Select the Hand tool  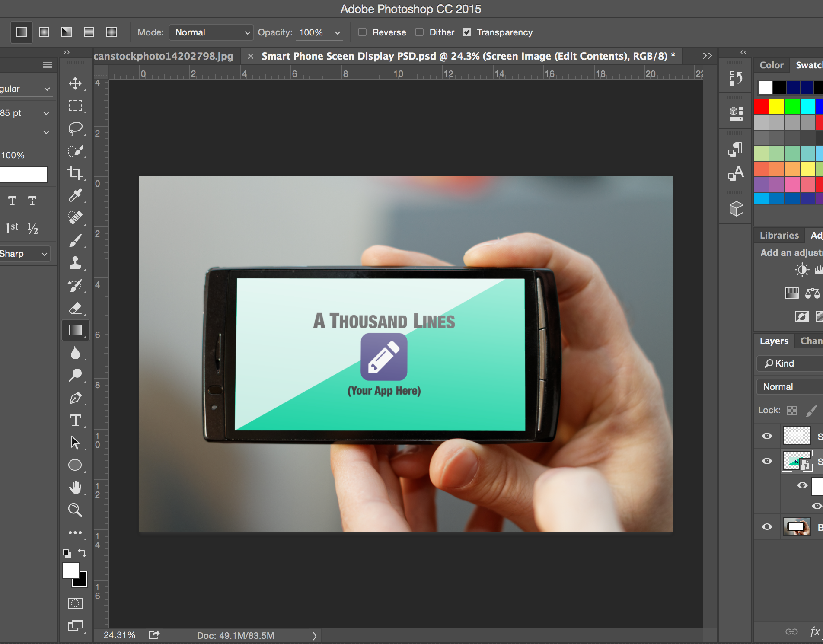tap(75, 488)
